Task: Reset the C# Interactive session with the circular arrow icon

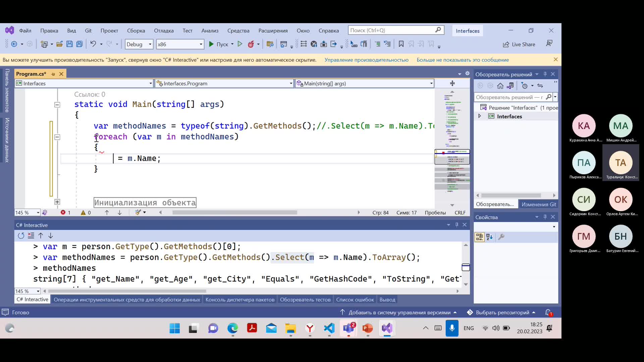Action: pos(21,236)
